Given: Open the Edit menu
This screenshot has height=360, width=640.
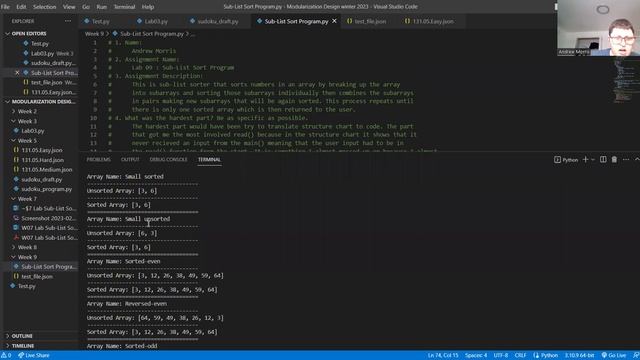Looking at the screenshot, I should click(x=21, y=7).
